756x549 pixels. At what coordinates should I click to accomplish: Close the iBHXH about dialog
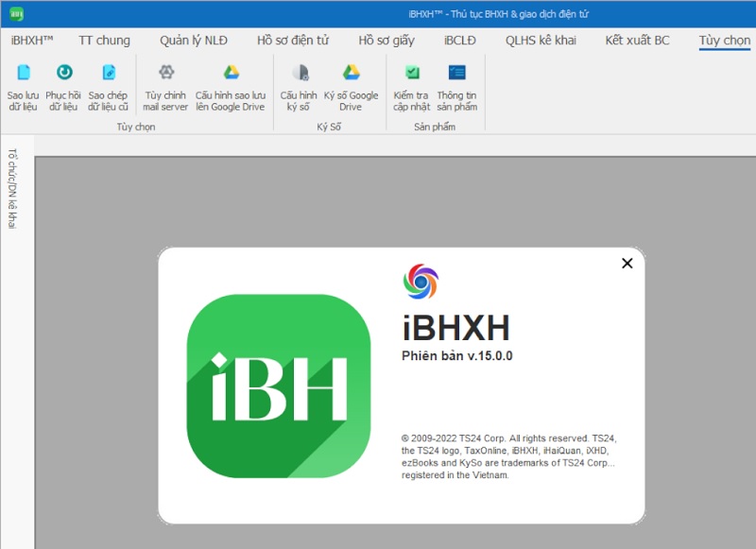click(x=627, y=264)
